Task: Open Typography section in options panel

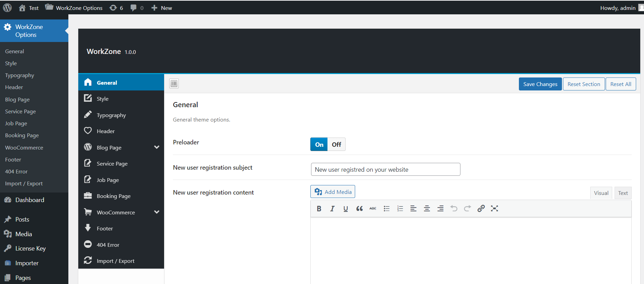Action: [121, 115]
